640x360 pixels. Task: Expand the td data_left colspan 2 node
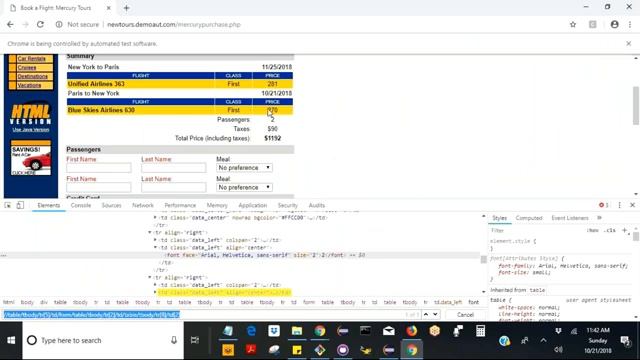point(155,240)
